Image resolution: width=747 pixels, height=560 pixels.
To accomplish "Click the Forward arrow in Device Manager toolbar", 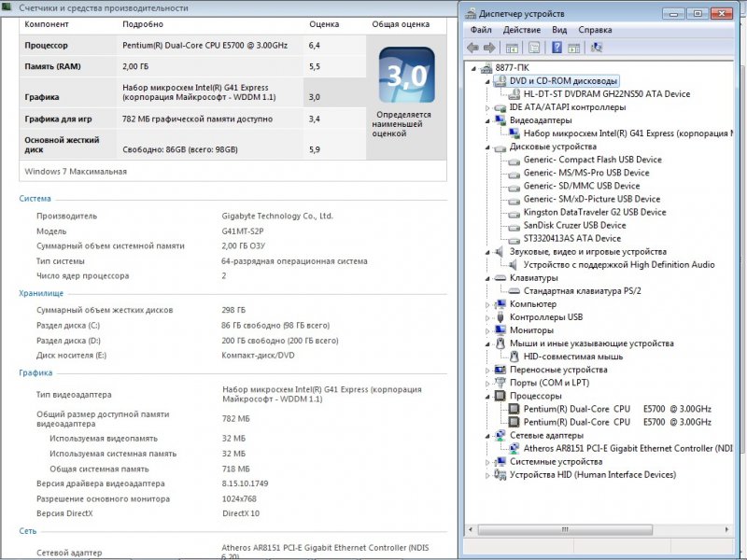I will (489, 48).
